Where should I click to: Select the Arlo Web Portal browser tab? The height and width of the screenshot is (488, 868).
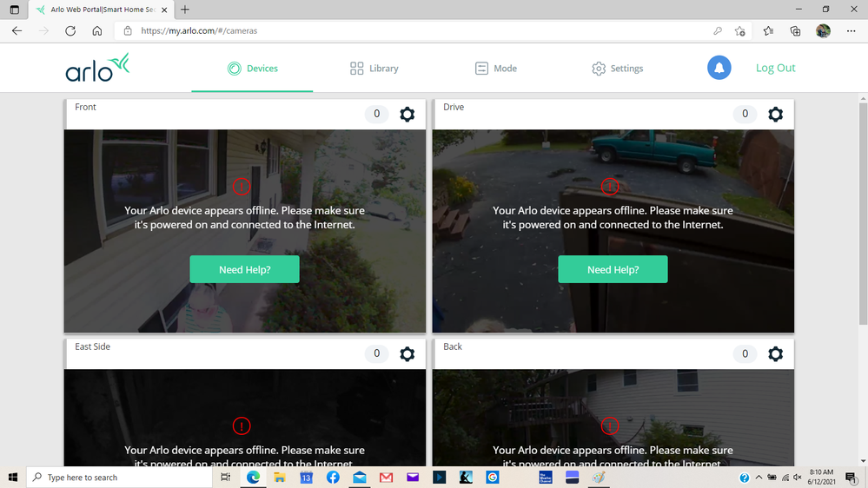tap(102, 10)
